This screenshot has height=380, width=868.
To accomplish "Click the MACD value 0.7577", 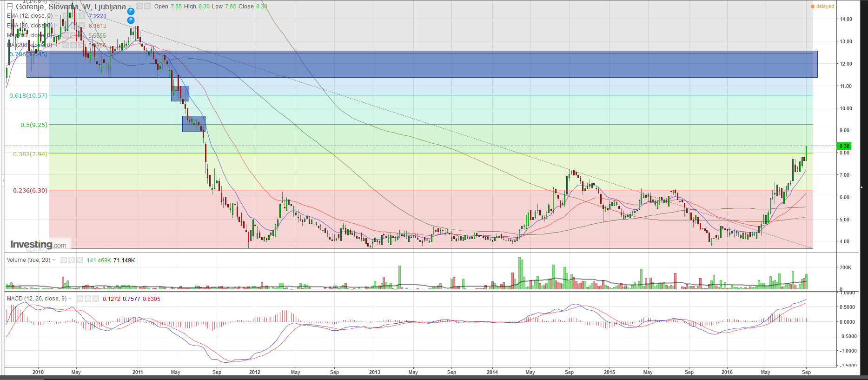I will point(132,299).
